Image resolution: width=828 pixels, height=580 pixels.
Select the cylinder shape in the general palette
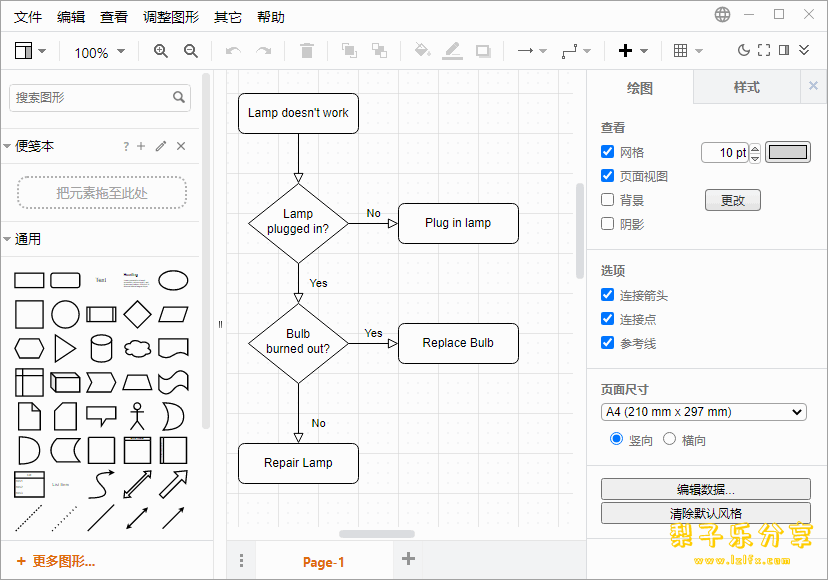pos(101,348)
